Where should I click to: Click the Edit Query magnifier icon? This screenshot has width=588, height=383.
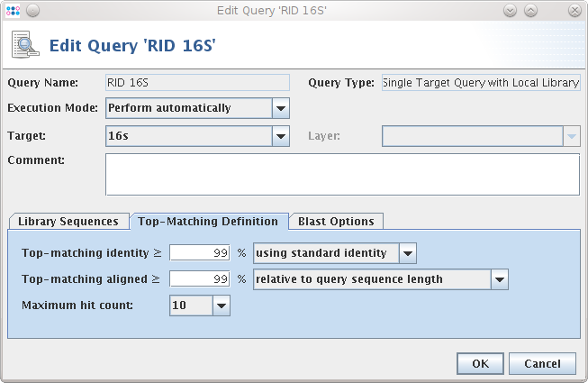[23, 45]
